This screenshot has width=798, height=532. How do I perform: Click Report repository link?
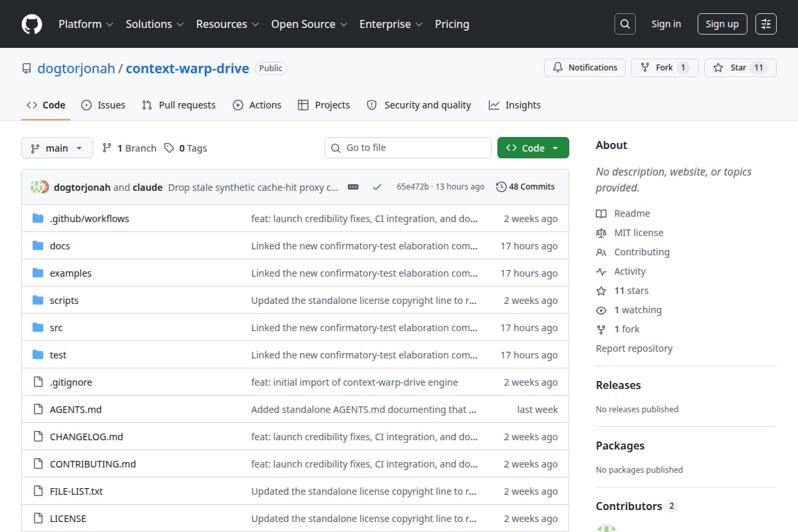(x=634, y=348)
